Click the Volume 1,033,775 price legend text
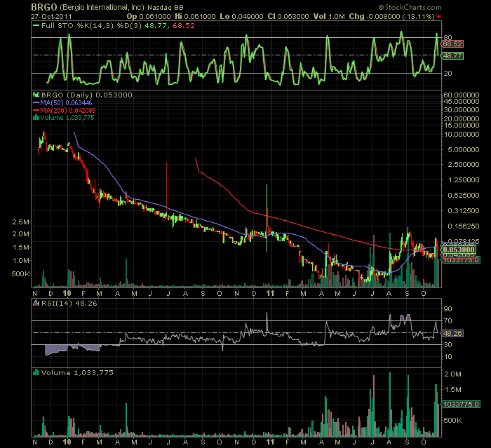 pos(67,118)
